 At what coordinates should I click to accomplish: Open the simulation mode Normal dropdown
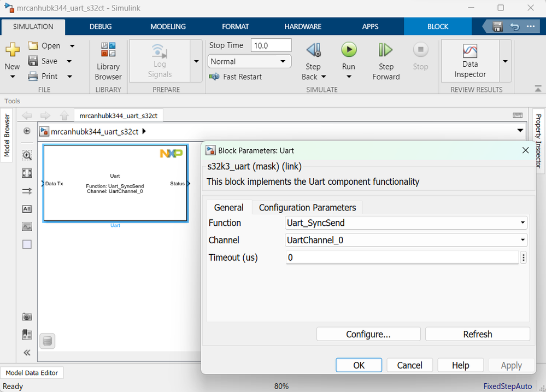(249, 61)
